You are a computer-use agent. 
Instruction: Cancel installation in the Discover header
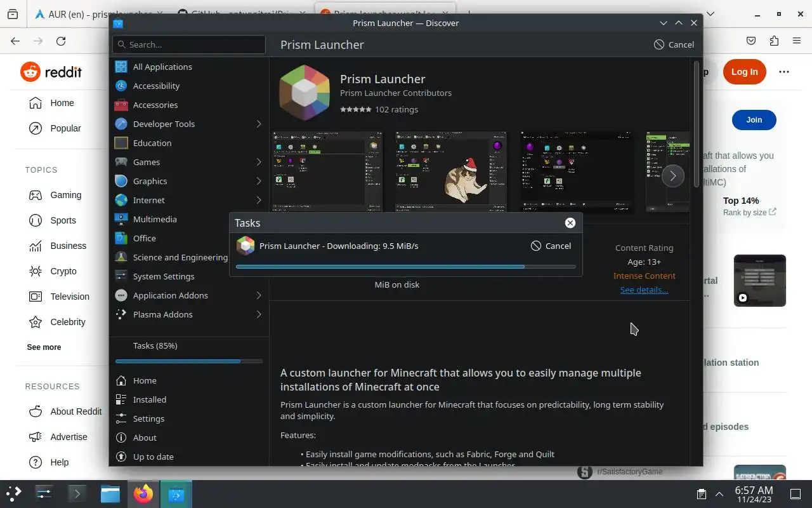(x=674, y=44)
